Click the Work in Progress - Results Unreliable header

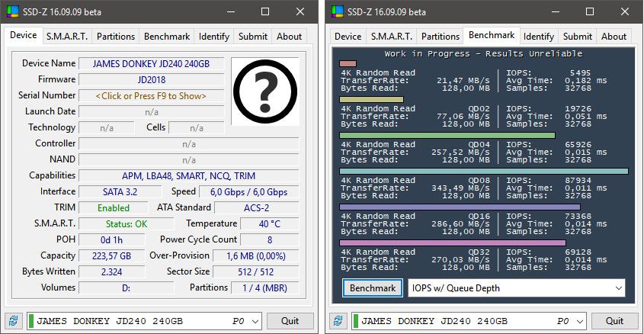pos(483,54)
